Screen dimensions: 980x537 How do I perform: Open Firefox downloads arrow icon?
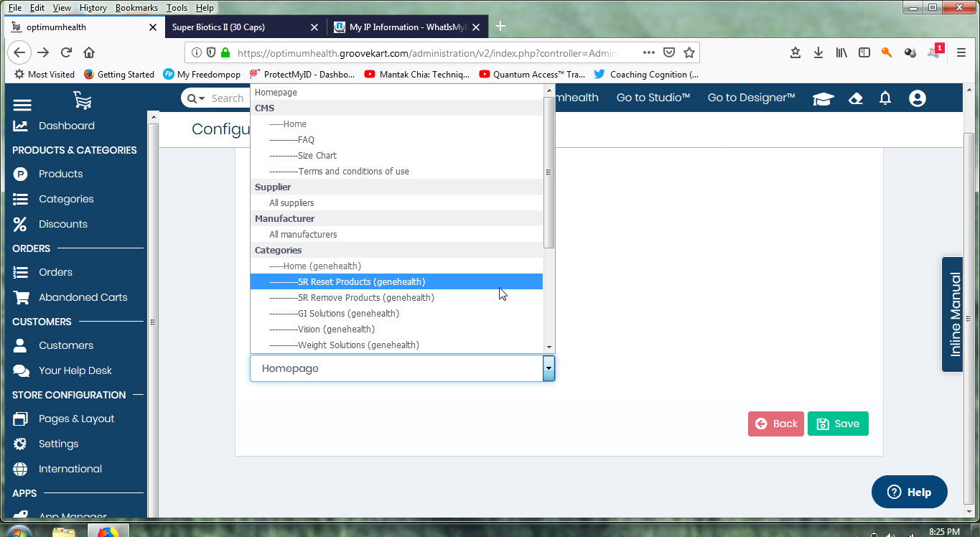pyautogui.click(x=818, y=52)
